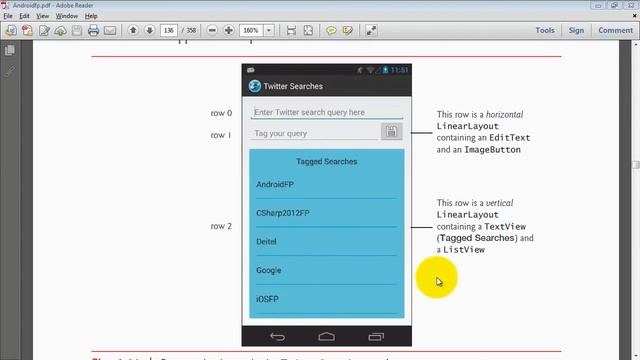Click the word 'ListView' in annotation
640x360 pixels.
coord(464,250)
